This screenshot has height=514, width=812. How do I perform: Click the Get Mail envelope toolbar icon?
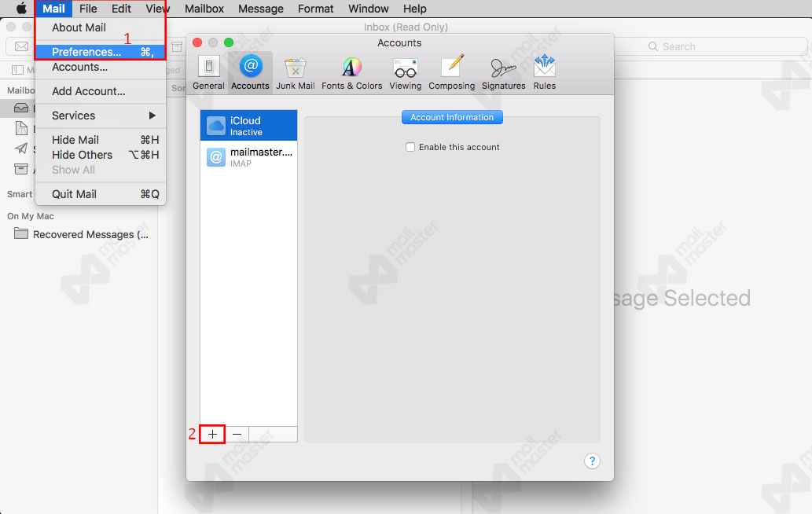21,46
